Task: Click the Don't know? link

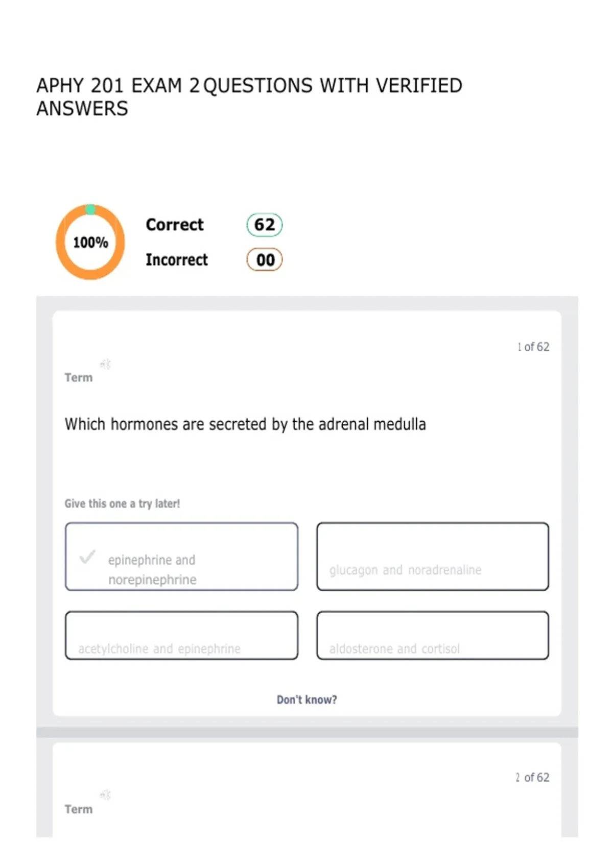Action: (307, 700)
